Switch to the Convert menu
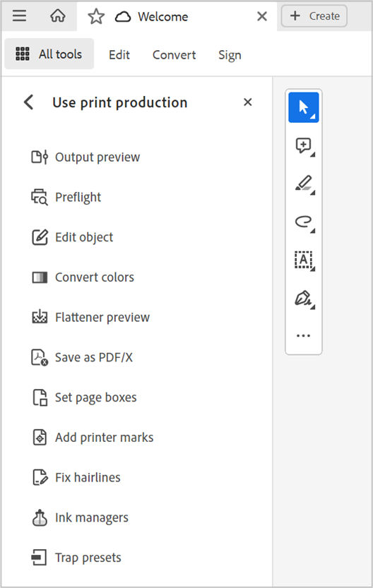The image size is (373, 588). 174,55
